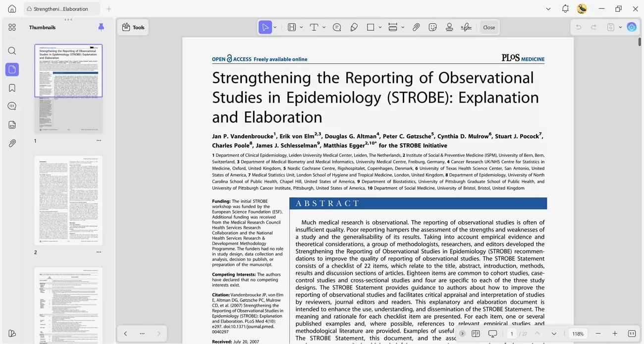Viewport: 644px width, 344px height.
Task: Zoom in with the plus button
Action: 615,334
